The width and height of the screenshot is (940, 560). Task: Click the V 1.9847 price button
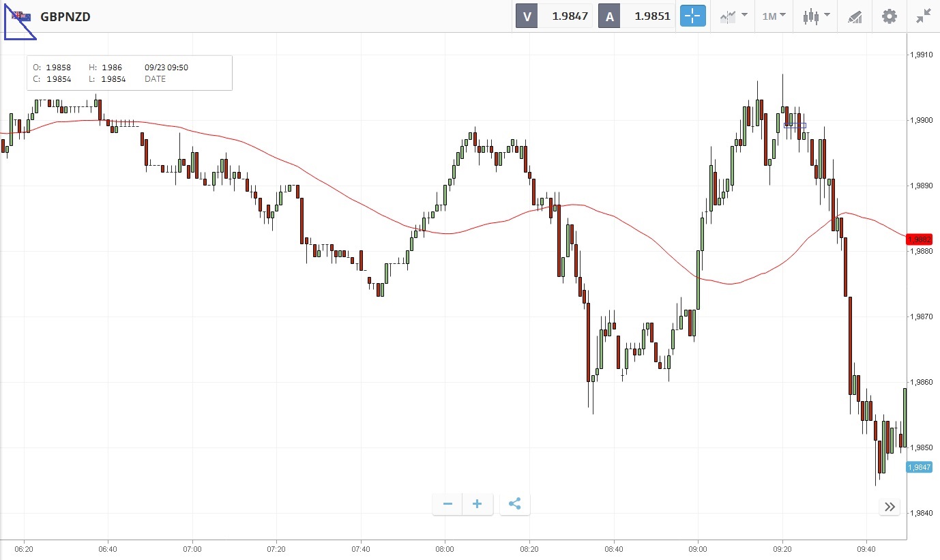554,16
